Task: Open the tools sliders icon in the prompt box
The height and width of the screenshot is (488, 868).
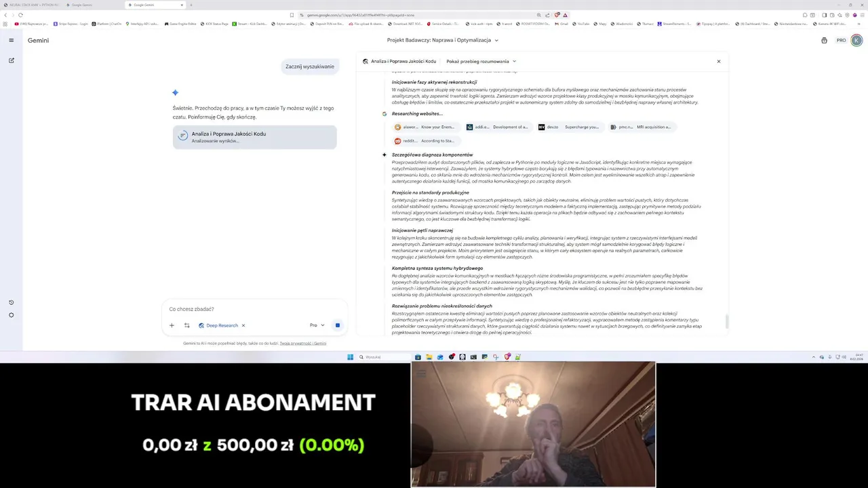Action: tap(187, 325)
